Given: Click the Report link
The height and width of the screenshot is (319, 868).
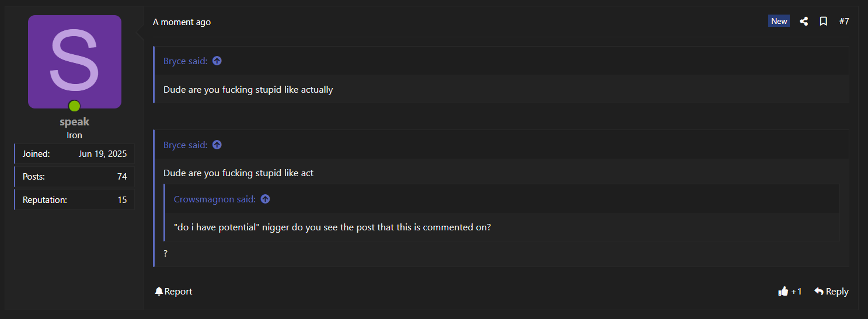Looking at the screenshot, I should click(173, 291).
